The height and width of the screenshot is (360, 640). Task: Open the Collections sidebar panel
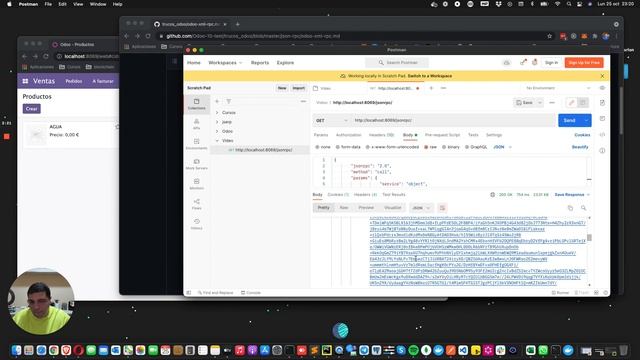(x=196, y=104)
